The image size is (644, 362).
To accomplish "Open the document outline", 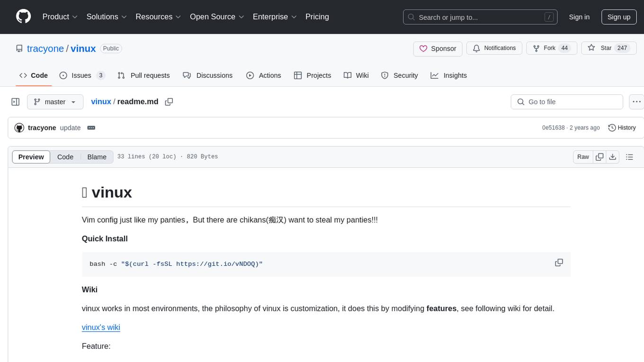I will pos(629,157).
